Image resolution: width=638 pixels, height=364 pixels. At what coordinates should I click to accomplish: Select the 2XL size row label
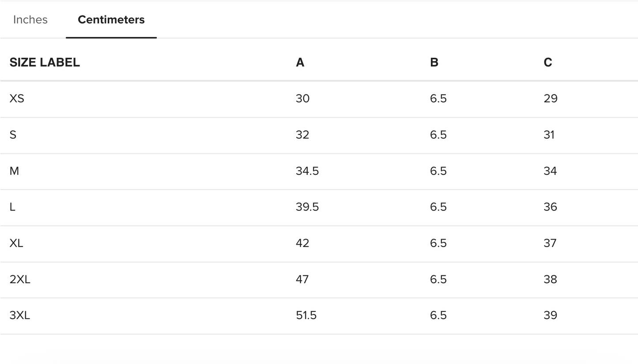(20, 279)
